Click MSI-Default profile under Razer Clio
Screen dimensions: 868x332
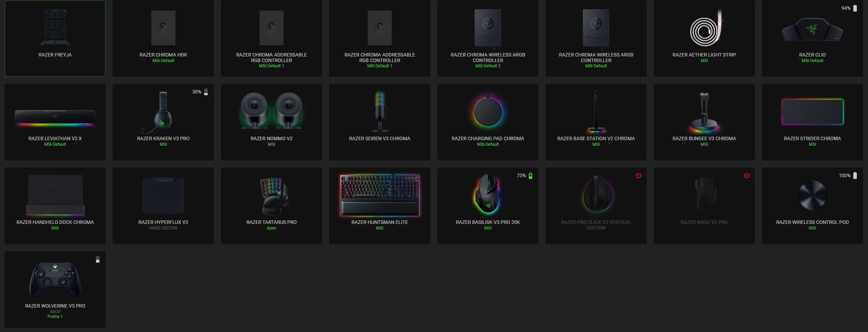[813, 61]
